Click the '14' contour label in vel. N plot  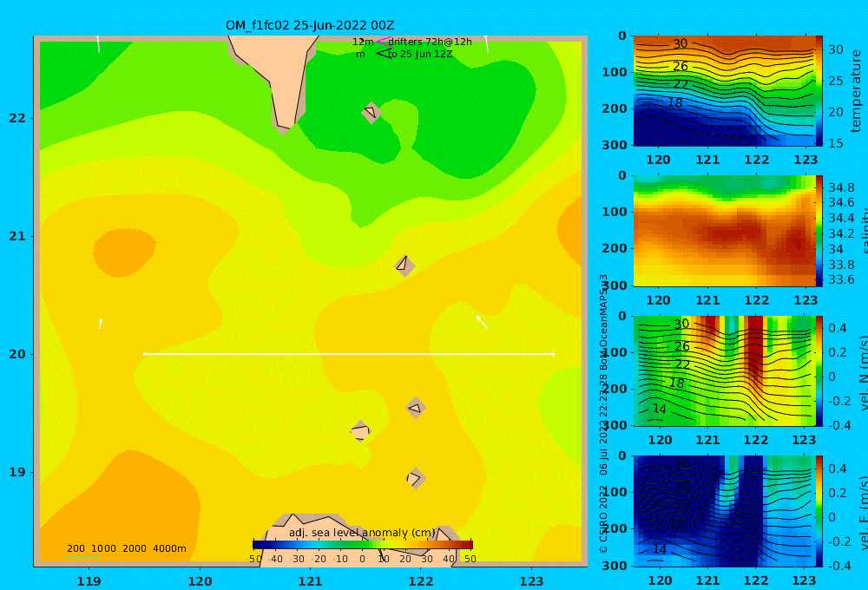(x=659, y=409)
